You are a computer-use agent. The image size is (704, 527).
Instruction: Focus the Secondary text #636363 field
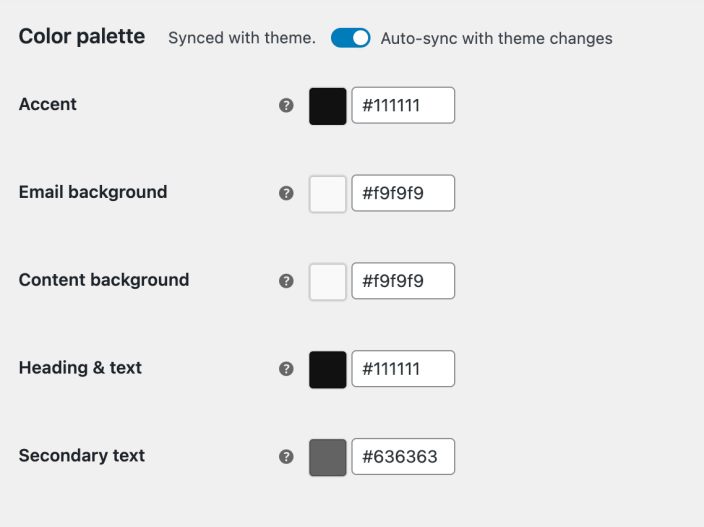point(403,457)
